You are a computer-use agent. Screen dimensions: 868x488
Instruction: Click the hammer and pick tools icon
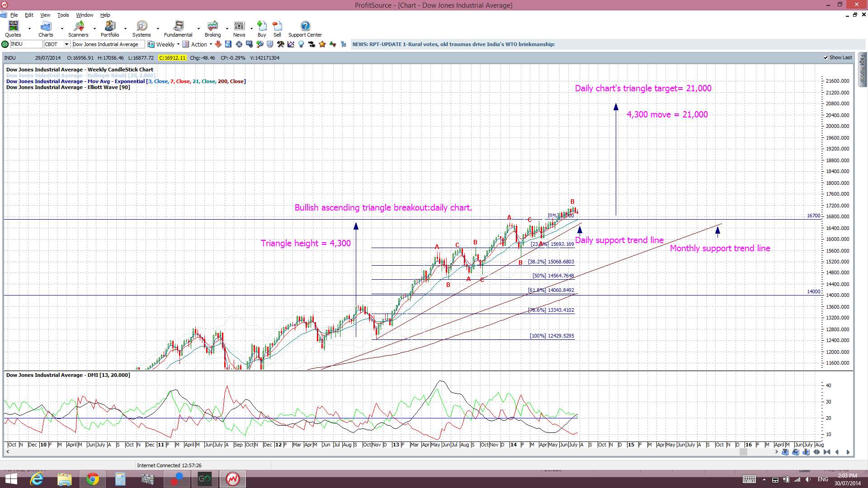280,44
